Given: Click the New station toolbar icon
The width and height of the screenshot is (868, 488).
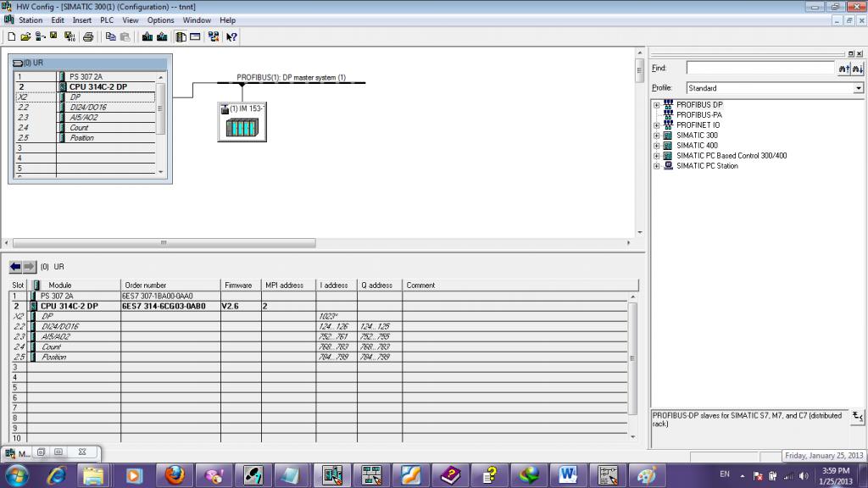Looking at the screenshot, I should (11, 36).
